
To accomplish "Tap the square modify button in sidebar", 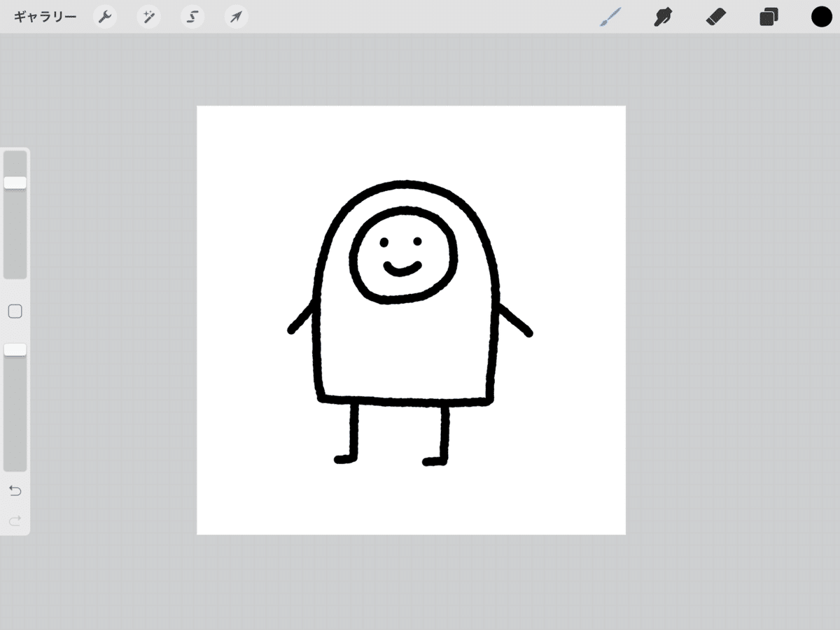I will (15, 311).
